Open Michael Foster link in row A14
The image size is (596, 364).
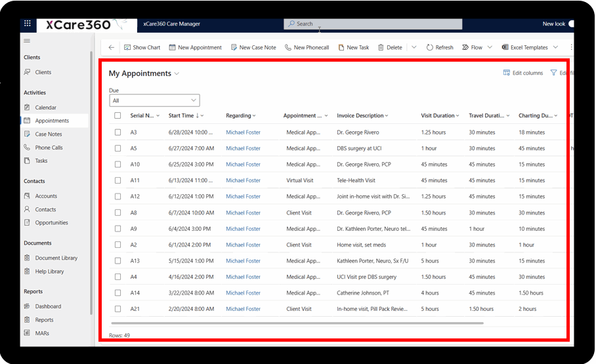coord(244,293)
